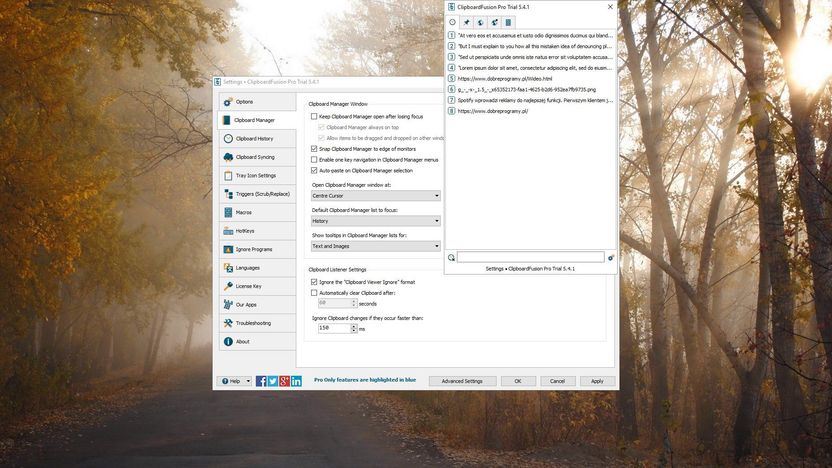Switch to the Online globe tab
Viewport: 832px width, 468px height.
[x=480, y=22]
